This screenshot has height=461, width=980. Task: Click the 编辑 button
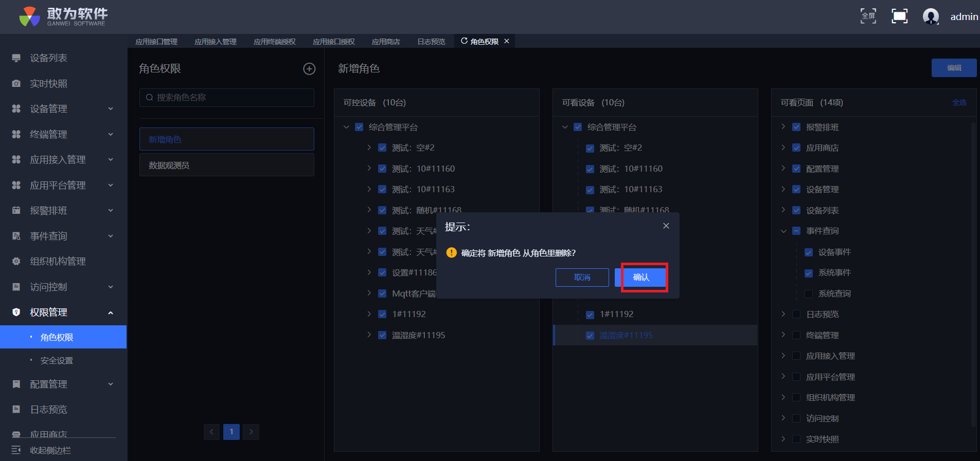pos(954,68)
